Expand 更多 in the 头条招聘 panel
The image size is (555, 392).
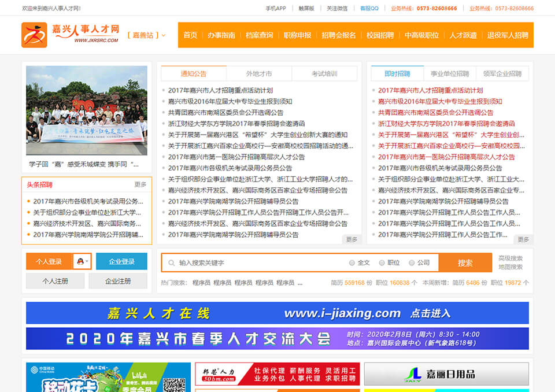pyautogui.click(x=140, y=185)
